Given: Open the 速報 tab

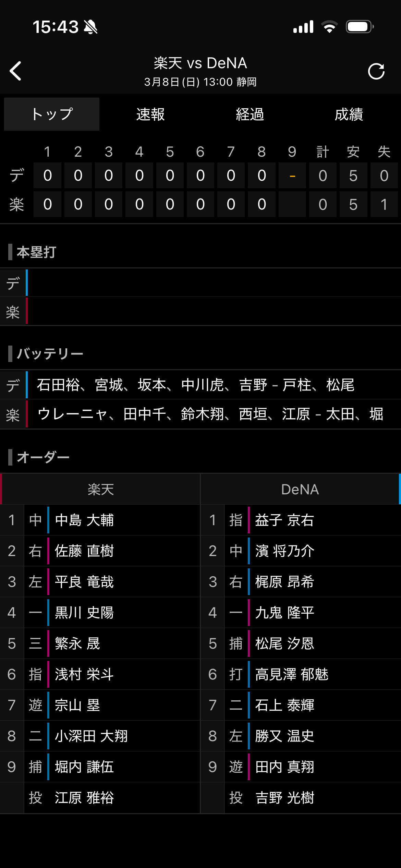Looking at the screenshot, I should (150, 114).
